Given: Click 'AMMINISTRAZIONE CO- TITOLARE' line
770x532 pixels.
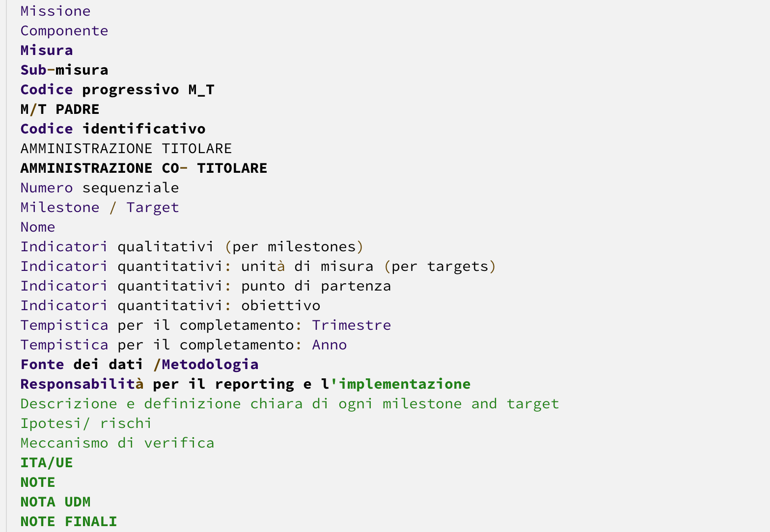Looking at the screenshot, I should (x=144, y=168).
